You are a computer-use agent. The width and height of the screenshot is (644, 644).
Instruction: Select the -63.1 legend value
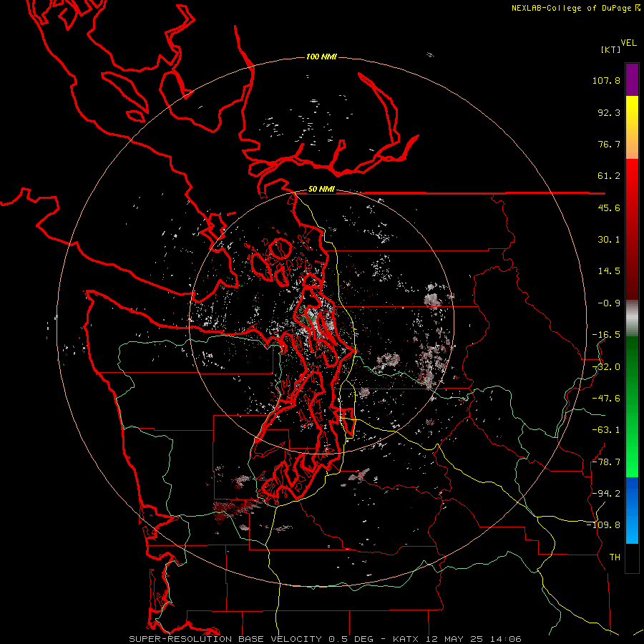606,430
